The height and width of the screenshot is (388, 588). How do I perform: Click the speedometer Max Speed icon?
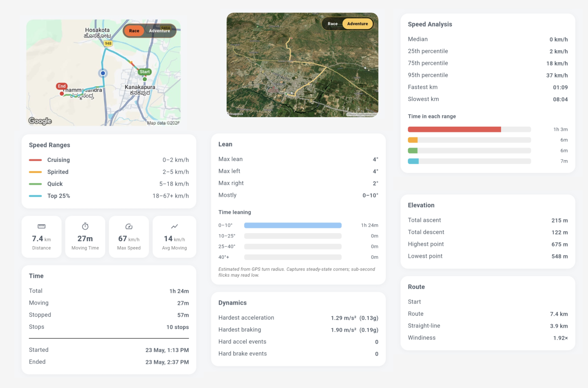click(x=129, y=227)
